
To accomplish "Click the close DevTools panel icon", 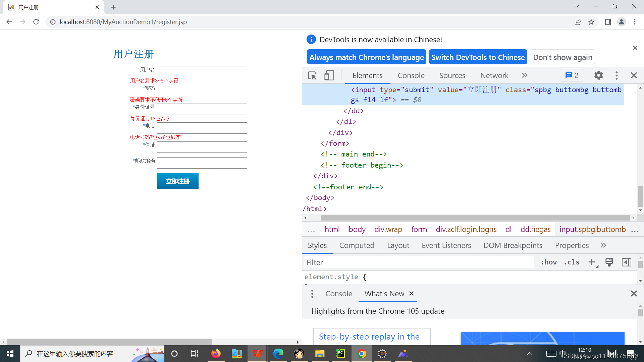I will [634, 75].
